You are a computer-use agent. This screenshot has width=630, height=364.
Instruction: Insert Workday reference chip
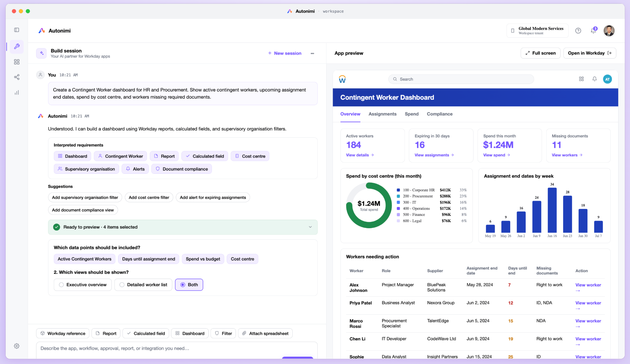(63, 334)
